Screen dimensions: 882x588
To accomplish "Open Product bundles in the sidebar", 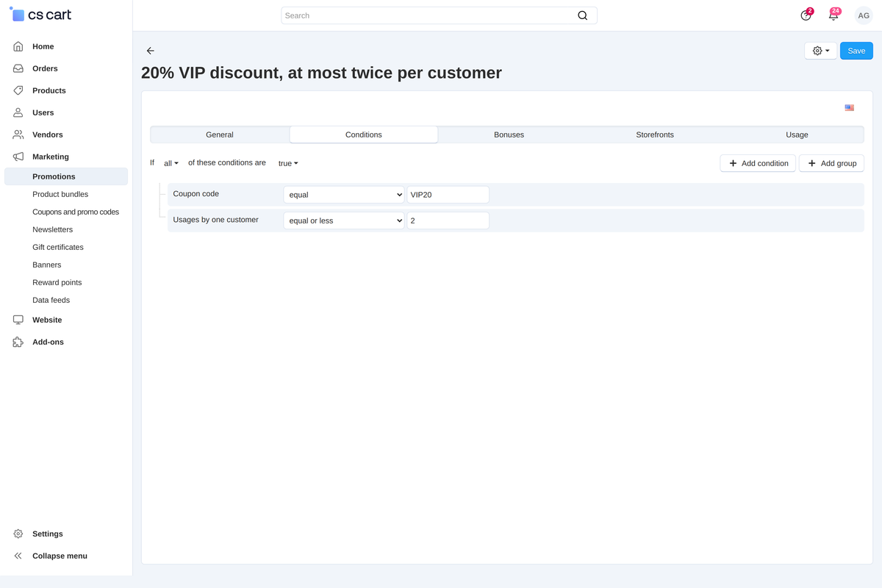I will pos(60,194).
